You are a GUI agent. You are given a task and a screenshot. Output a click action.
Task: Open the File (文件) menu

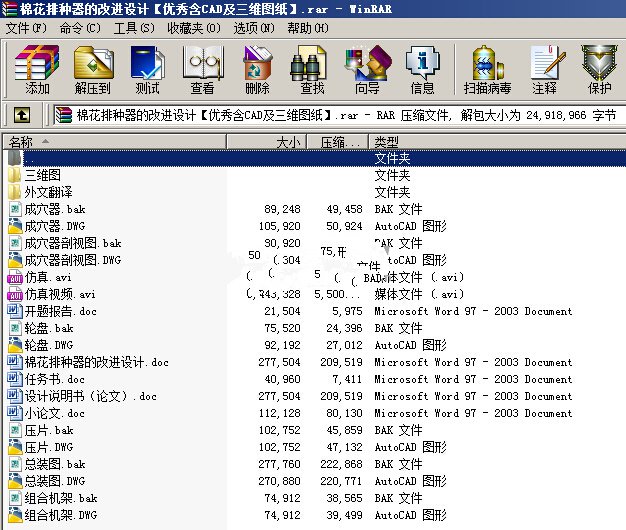[26, 28]
